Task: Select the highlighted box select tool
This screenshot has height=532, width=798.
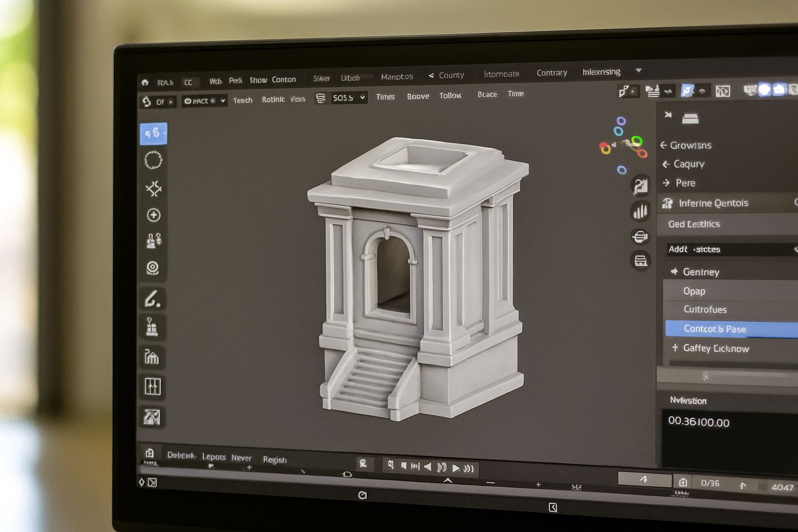Action: (154, 134)
